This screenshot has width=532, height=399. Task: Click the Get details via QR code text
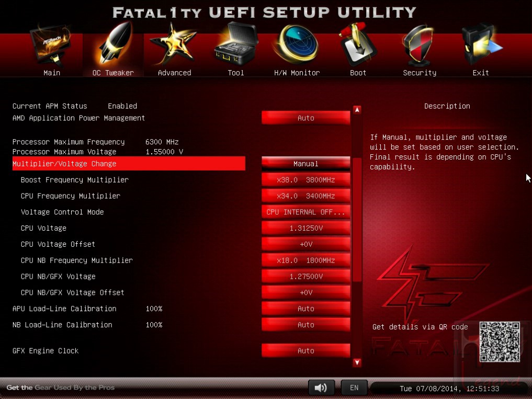click(x=420, y=327)
